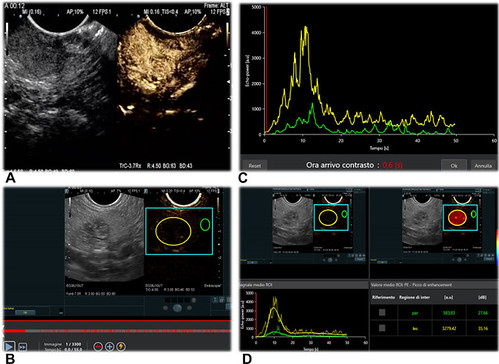Toggle the reference checkbox in the 'par' row
Image resolution: width=499 pixels, height=364 pixels.
(x=382, y=312)
